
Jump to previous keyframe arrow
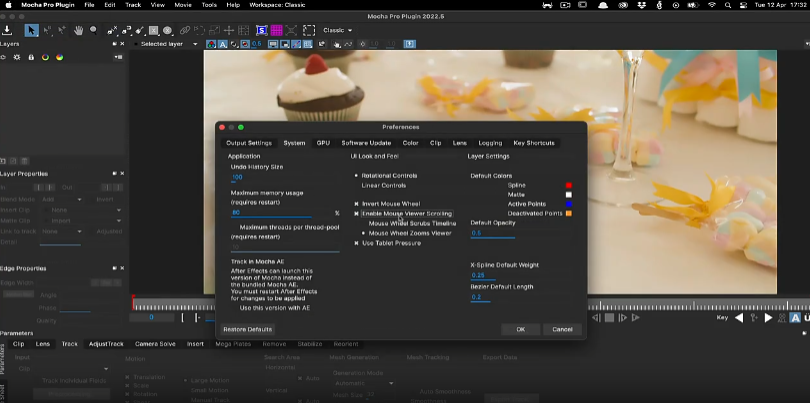(x=739, y=318)
